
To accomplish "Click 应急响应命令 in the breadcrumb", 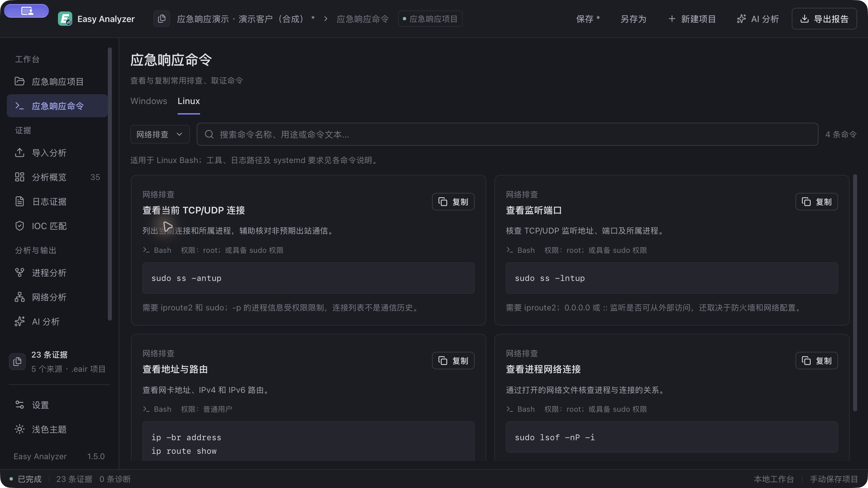I will pos(362,19).
